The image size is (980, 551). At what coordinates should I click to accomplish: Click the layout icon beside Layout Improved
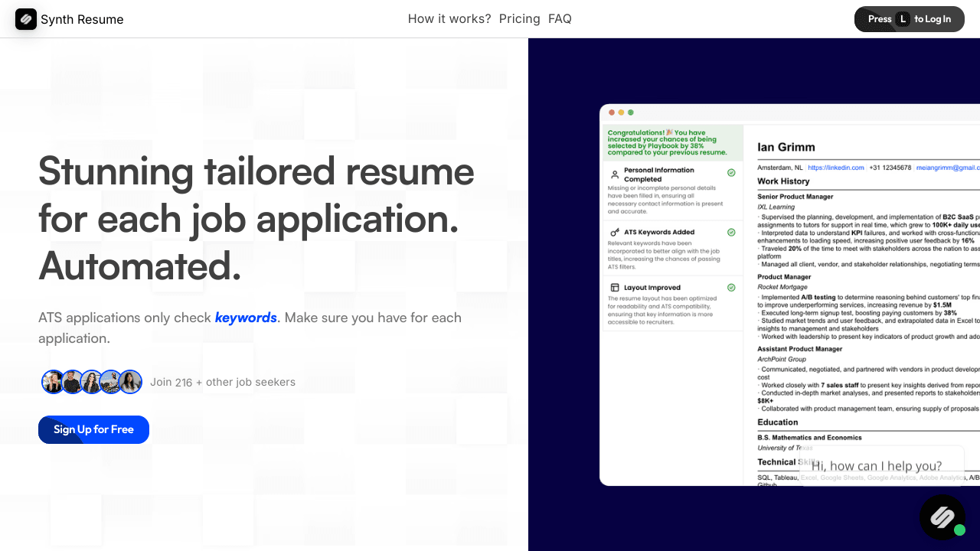(x=615, y=288)
